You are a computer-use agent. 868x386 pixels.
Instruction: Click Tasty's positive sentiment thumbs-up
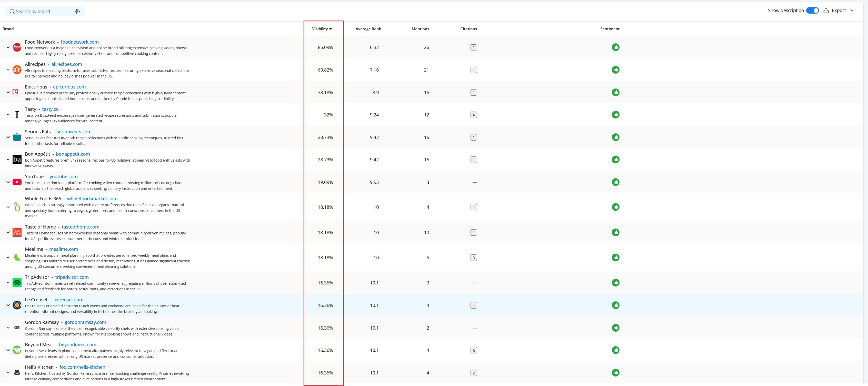click(616, 115)
